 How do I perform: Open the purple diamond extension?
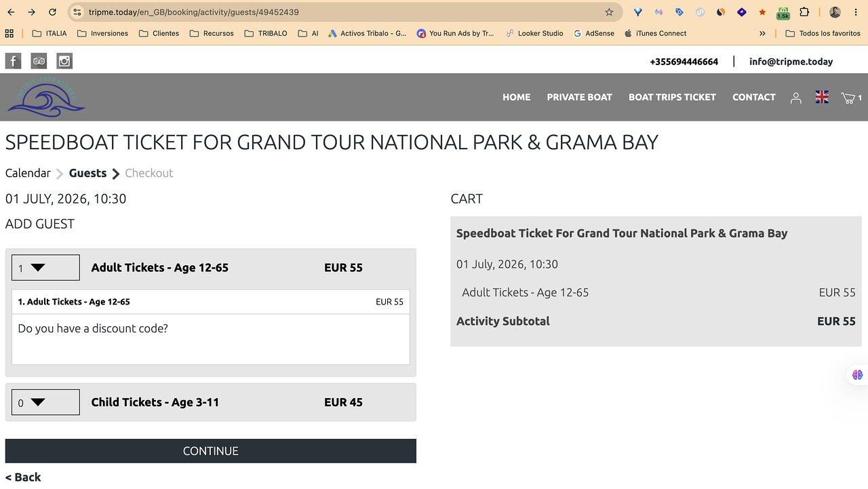pyautogui.click(x=742, y=12)
